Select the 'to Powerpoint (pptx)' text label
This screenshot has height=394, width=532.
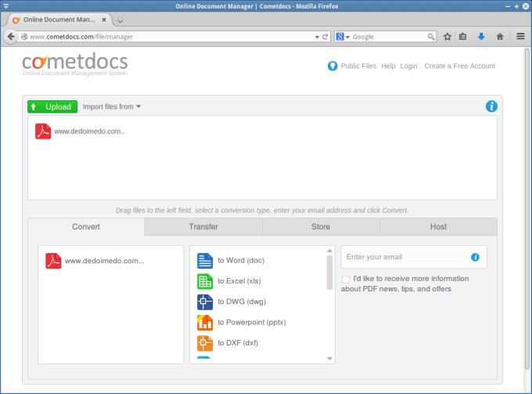[x=252, y=323]
